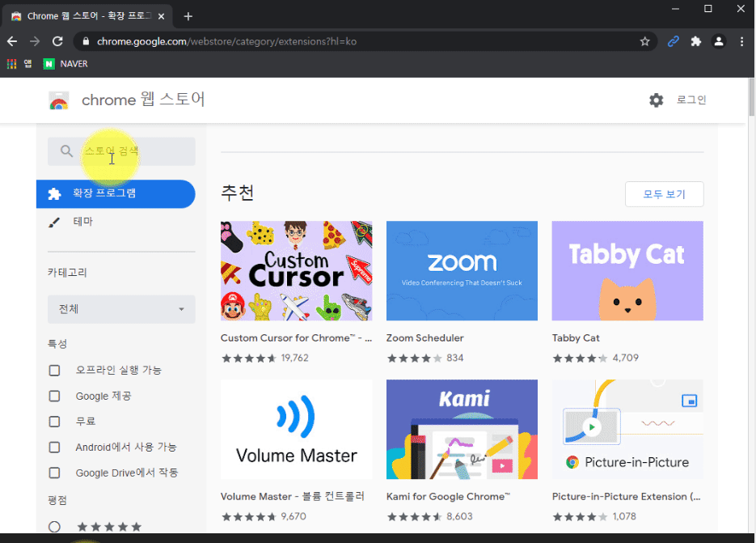Click the 로그인 link
Image resolution: width=756 pixels, height=543 pixels.
[691, 100]
